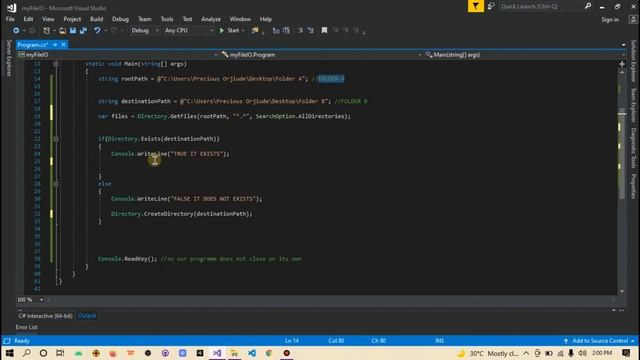Open the Debug menu

click(120, 19)
